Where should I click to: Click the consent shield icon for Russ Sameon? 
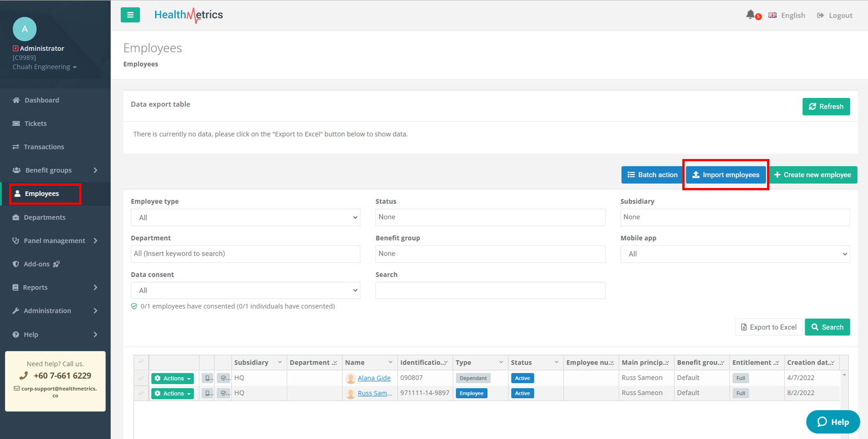pyautogui.click(x=223, y=393)
